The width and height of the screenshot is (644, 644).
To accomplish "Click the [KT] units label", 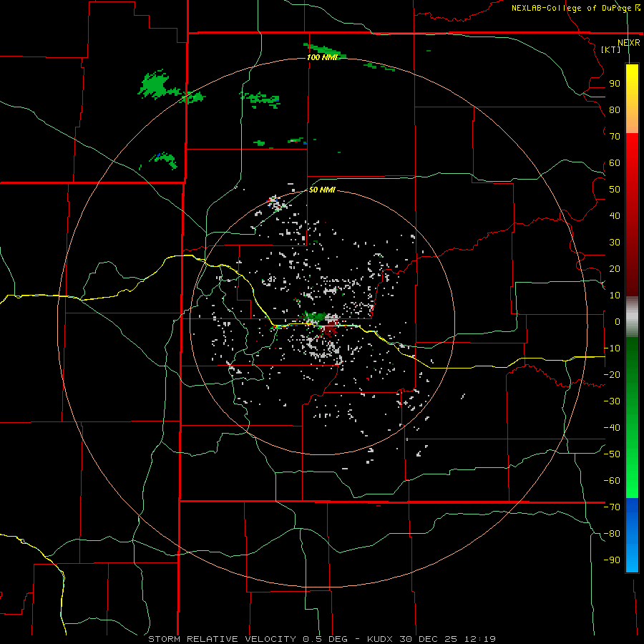I will (611, 49).
